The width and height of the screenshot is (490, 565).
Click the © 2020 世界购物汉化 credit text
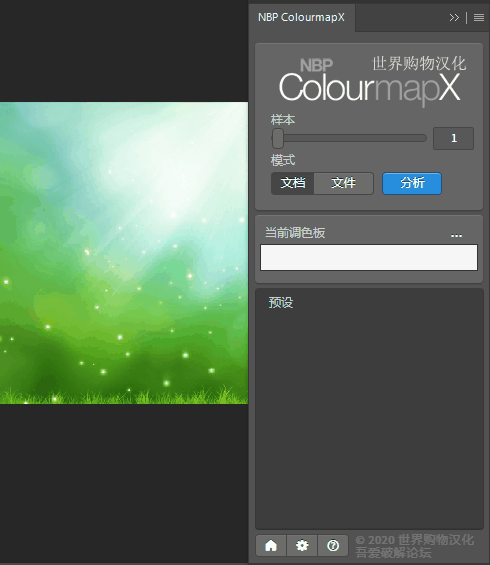(414, 540)
